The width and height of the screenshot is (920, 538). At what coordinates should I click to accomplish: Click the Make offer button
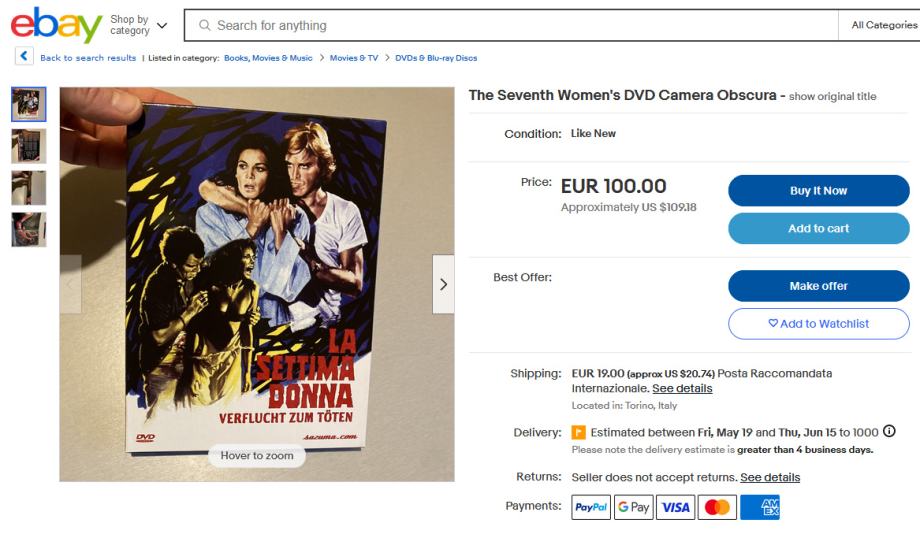click(818, 286)
